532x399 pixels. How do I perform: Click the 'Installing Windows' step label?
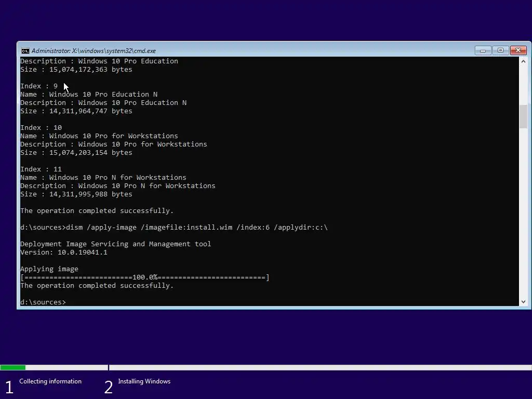click(144, 381)
